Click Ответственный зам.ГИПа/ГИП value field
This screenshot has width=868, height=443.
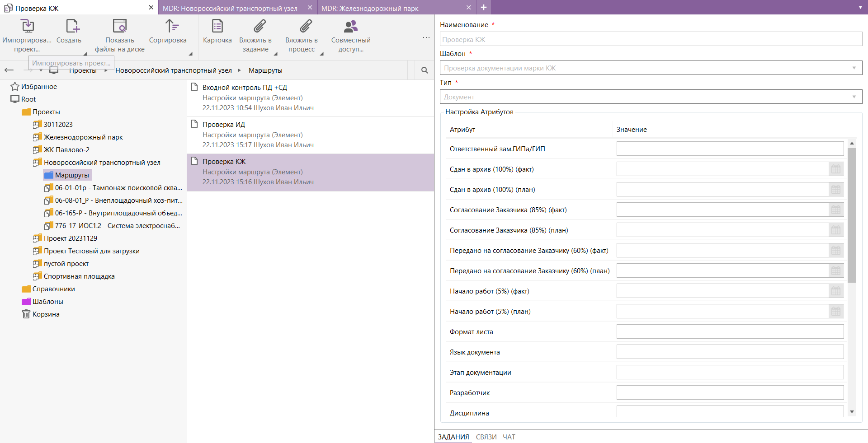730,149
